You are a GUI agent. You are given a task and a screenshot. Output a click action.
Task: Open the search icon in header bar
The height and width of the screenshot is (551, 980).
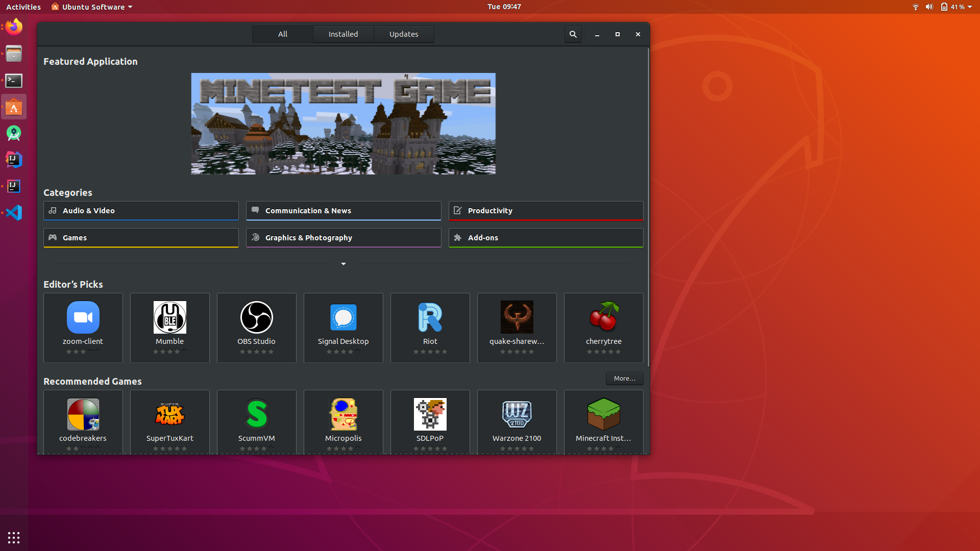pyautogui.click(x=573, y=34)
